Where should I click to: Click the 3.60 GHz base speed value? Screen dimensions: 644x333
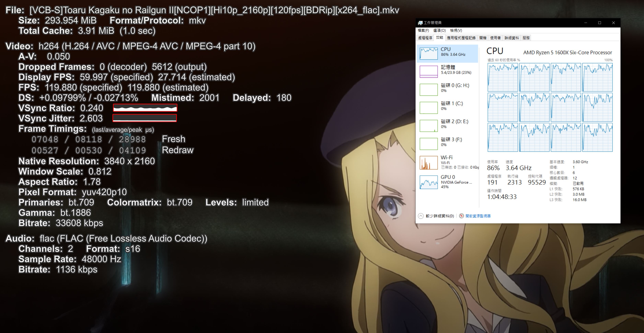(580, 162)
